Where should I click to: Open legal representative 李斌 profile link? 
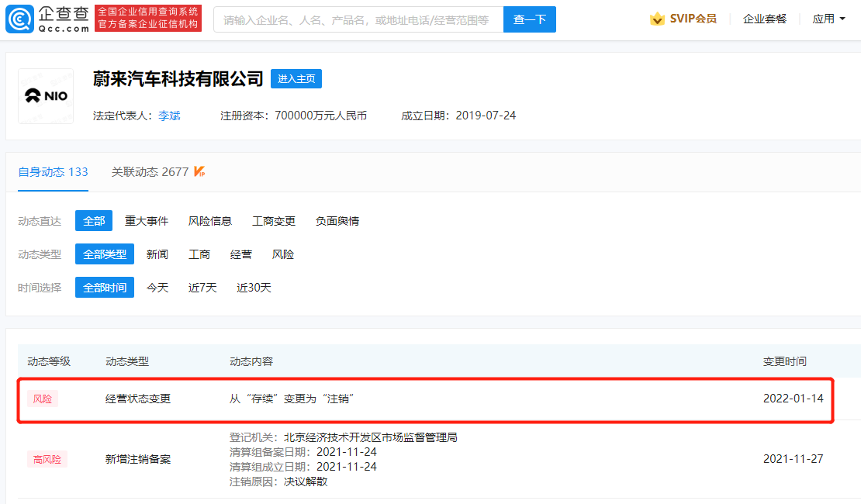(x=169, y=115)
